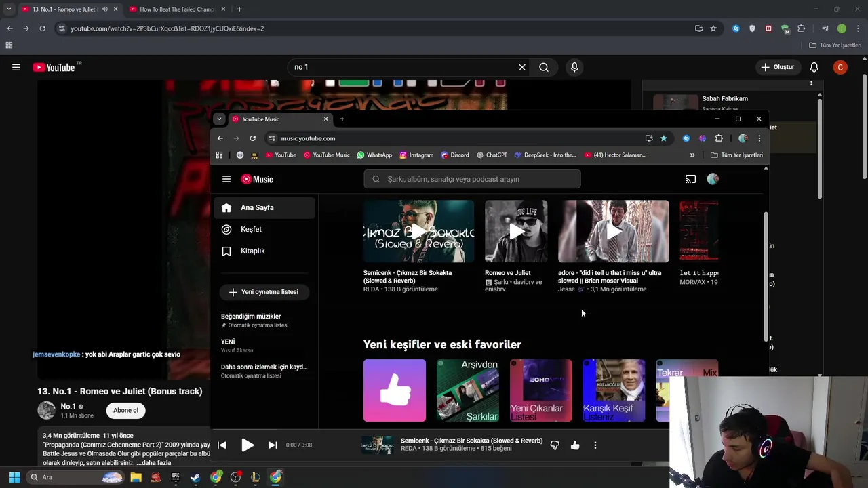
Task: Reload the music.youtube.com page
Action: click(252, 138)
